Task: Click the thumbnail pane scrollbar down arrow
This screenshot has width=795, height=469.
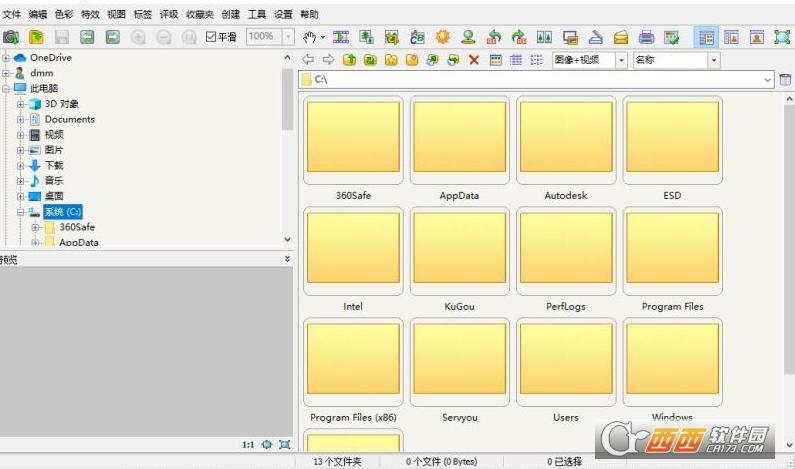Action: (789, 445)
